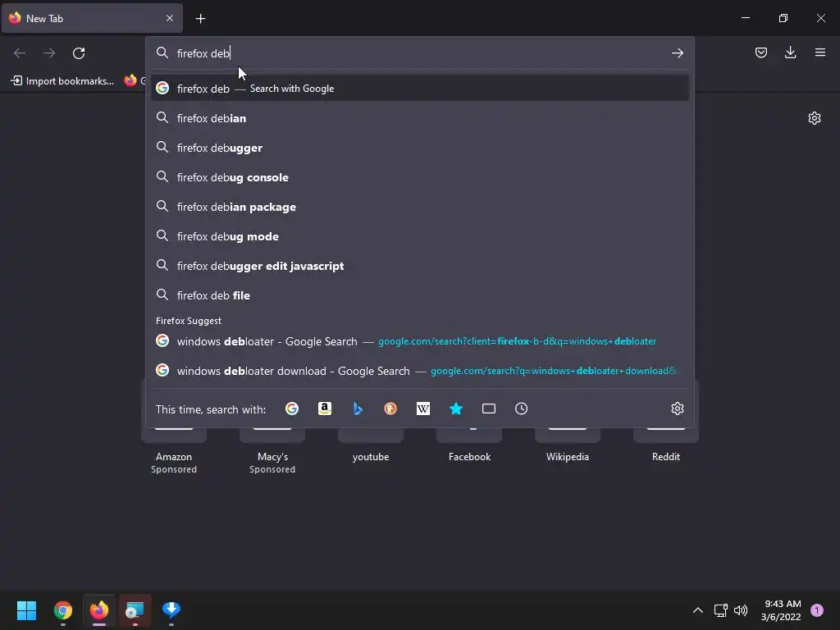
Task: Search this time with Wikipedia
Action: click(x=423, y=409)
